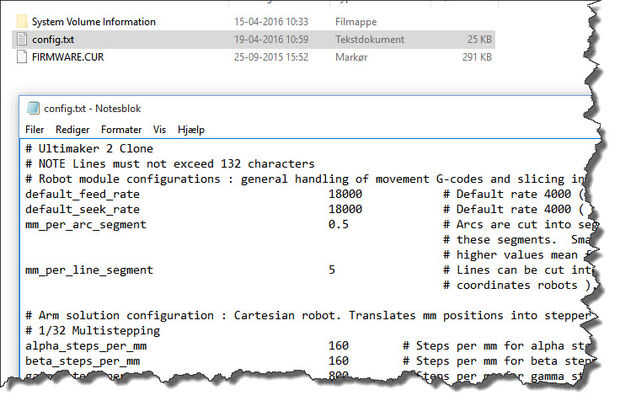620x406 pixels.
Task: Click the alpha_steps_per_mm value 160
Action: point(338,346)
